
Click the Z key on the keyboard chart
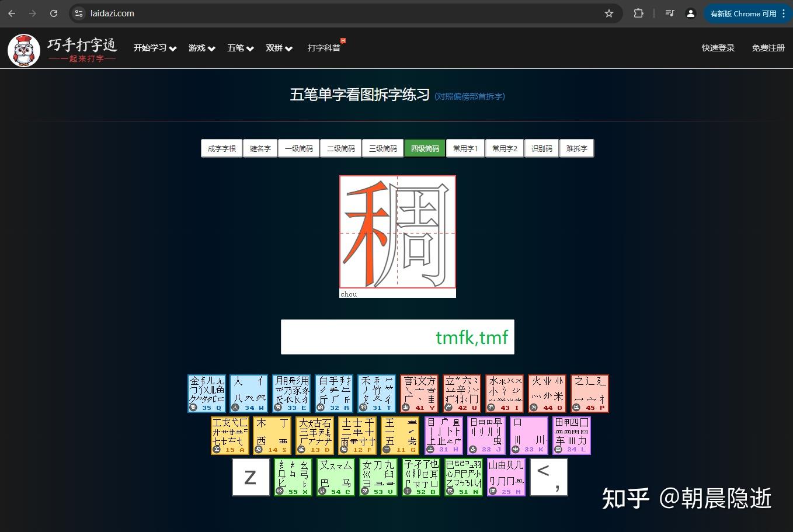click(251, 477)
